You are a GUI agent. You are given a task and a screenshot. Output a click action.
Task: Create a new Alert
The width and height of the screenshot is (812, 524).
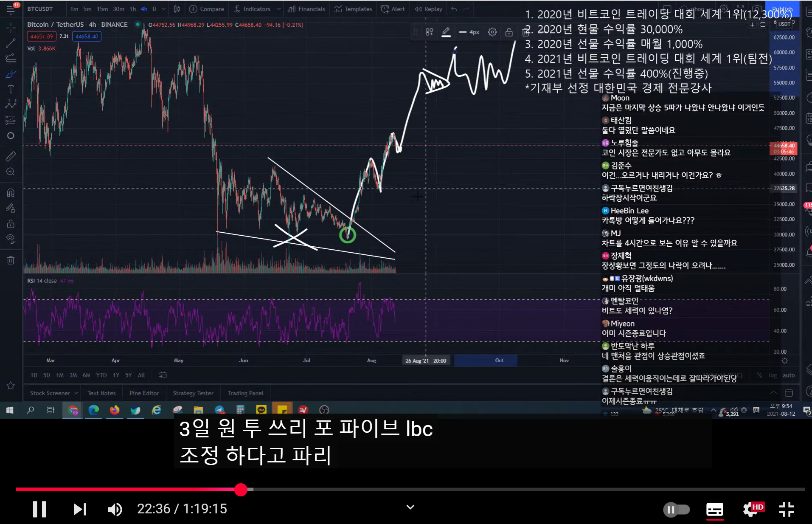click(393, 9)
